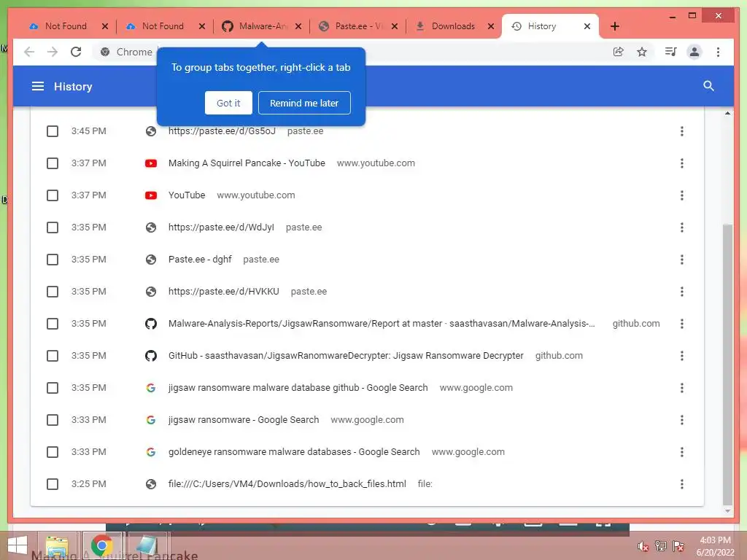Click Google favicon of goldeneye ransomware search

click(x=151, y=452)
